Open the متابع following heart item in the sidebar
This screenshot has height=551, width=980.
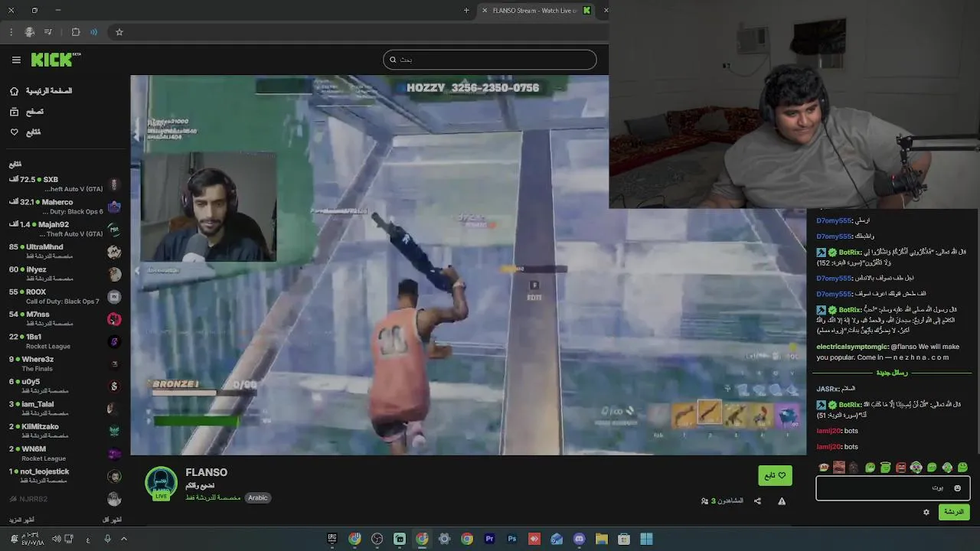pos(25,132)
